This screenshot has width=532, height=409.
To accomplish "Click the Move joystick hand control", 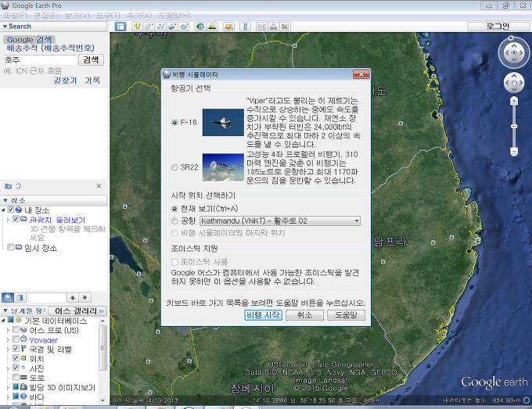I will coord(514,82).
